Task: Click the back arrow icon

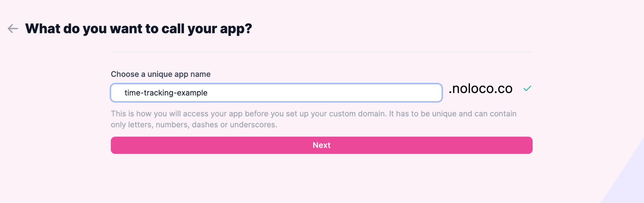Action: pyautogui.click(x=13, y=29)
